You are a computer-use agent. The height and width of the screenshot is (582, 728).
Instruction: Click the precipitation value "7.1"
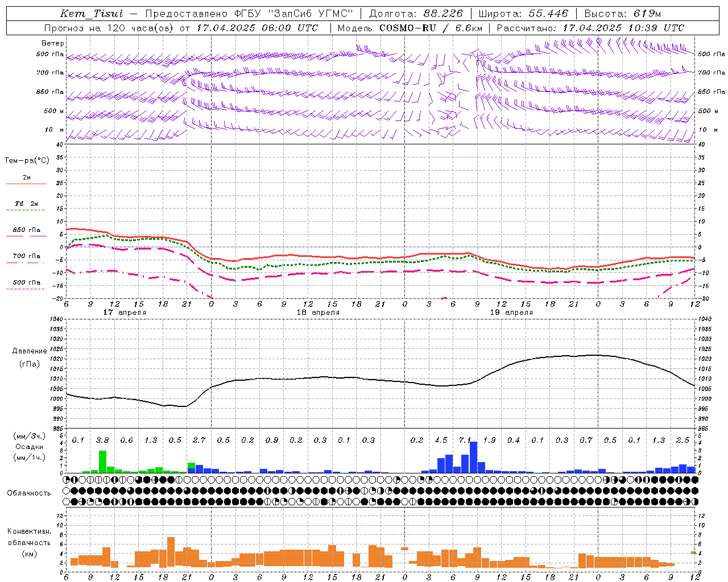(465, 440)
